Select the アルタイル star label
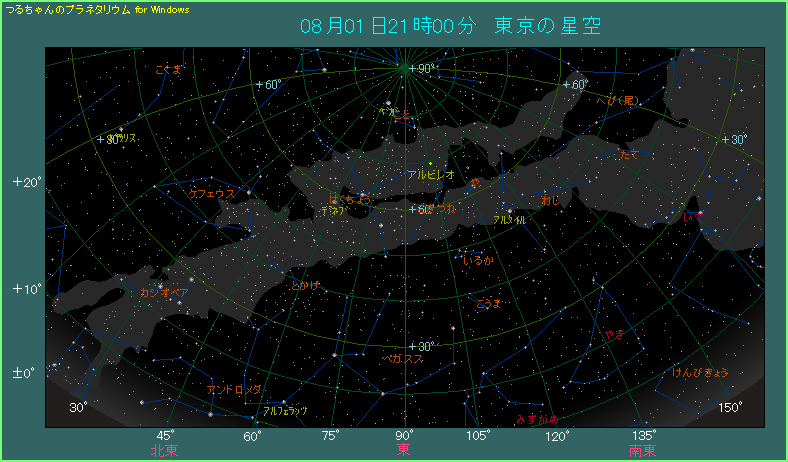788x462 pixels. tap(509, 218)
